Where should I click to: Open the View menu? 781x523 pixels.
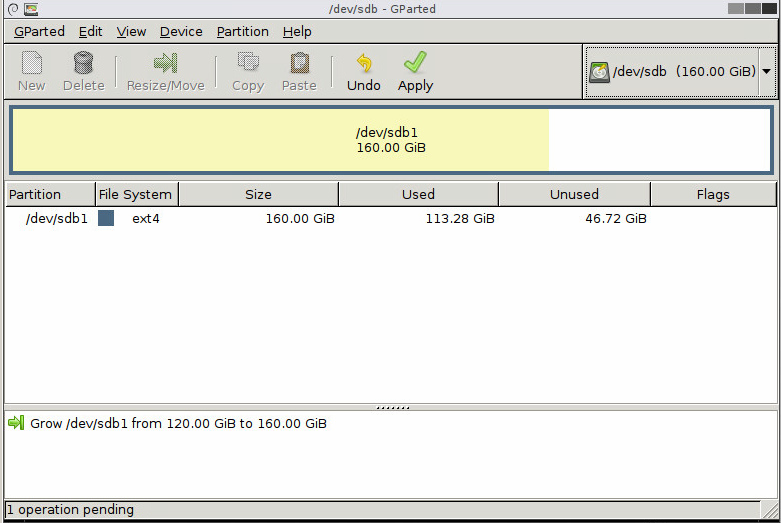tap(131, 31)
